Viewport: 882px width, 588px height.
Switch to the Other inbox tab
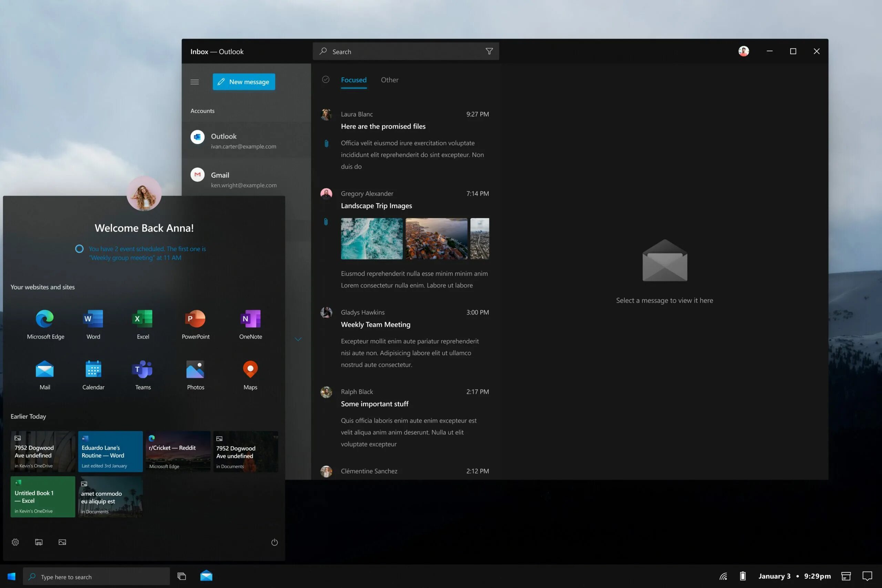coord(389,80)
